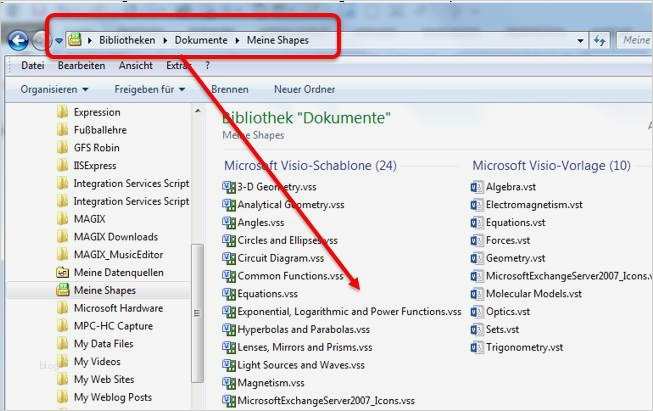653x411 pixels.
Task: Click the Neuer Ordner button
Action: 304,89
